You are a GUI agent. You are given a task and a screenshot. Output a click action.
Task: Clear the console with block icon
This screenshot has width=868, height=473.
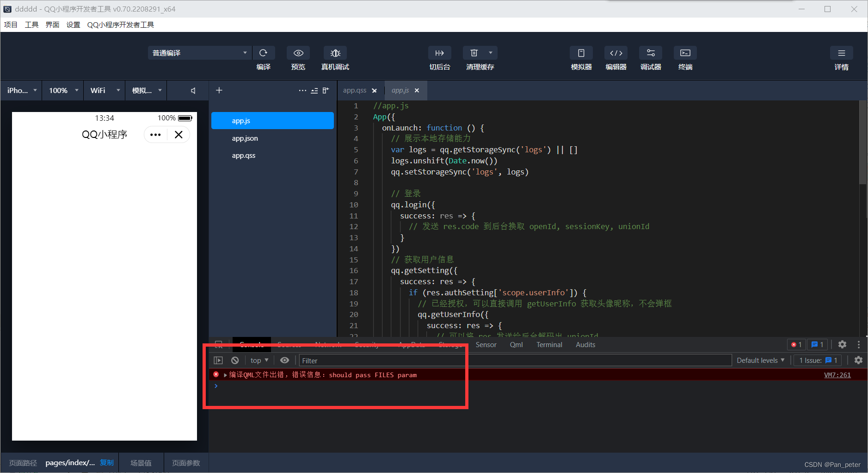coord(235,360)
